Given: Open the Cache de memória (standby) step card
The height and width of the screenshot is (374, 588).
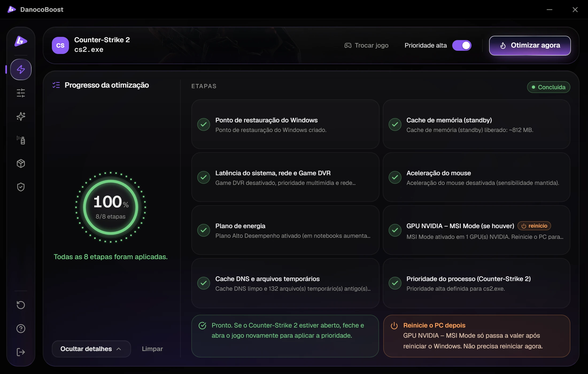Looking at the screenshot, I should 476,124.
